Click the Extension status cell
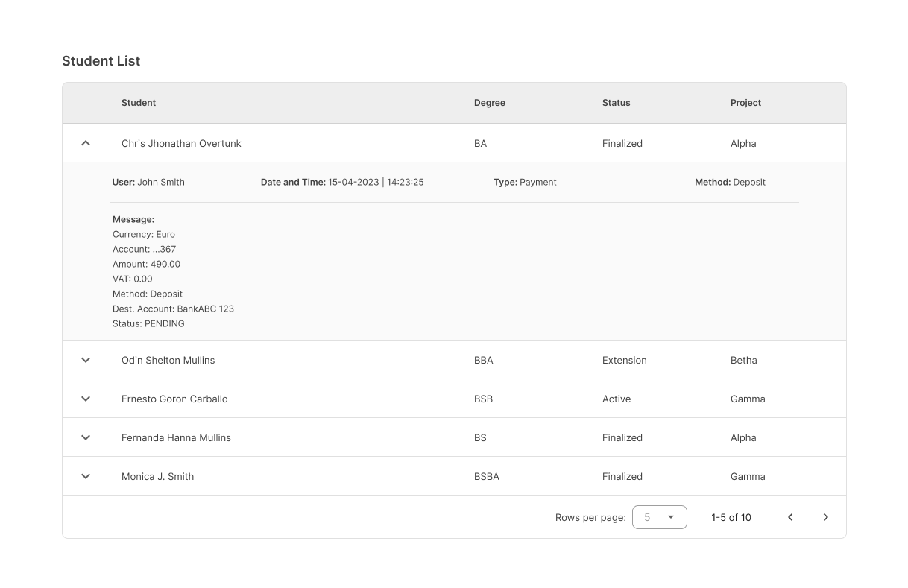908x588 pixels. [x=624, y=360]
